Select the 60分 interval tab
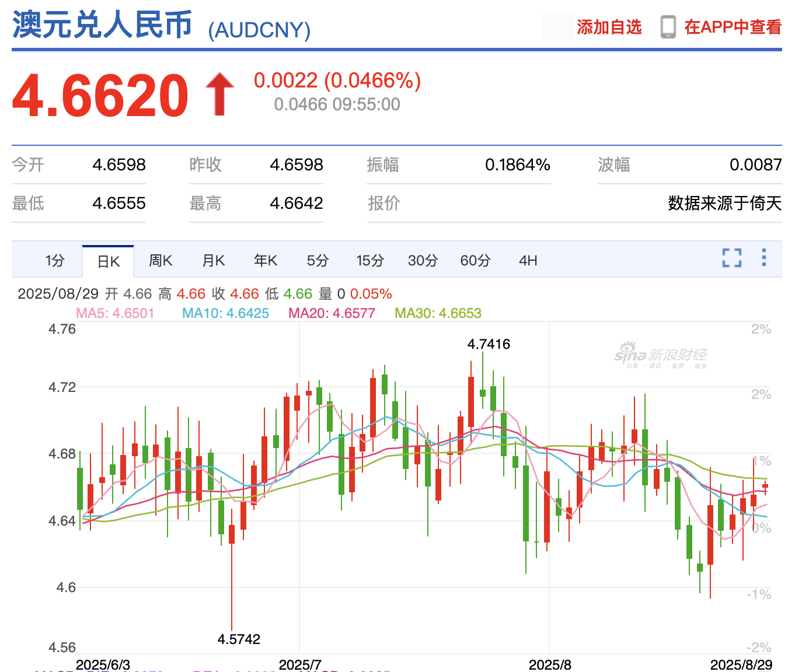This screenshot has width=795, height=672. click(475, 260)
